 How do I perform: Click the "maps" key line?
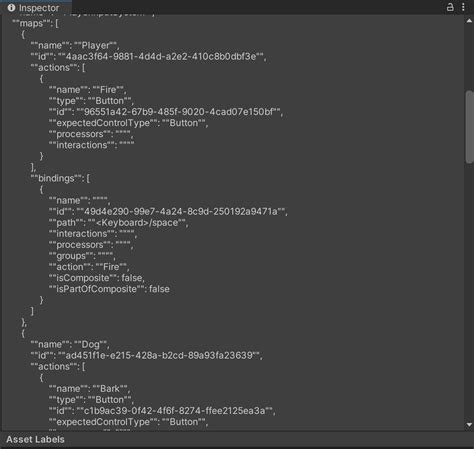point(35,23)
